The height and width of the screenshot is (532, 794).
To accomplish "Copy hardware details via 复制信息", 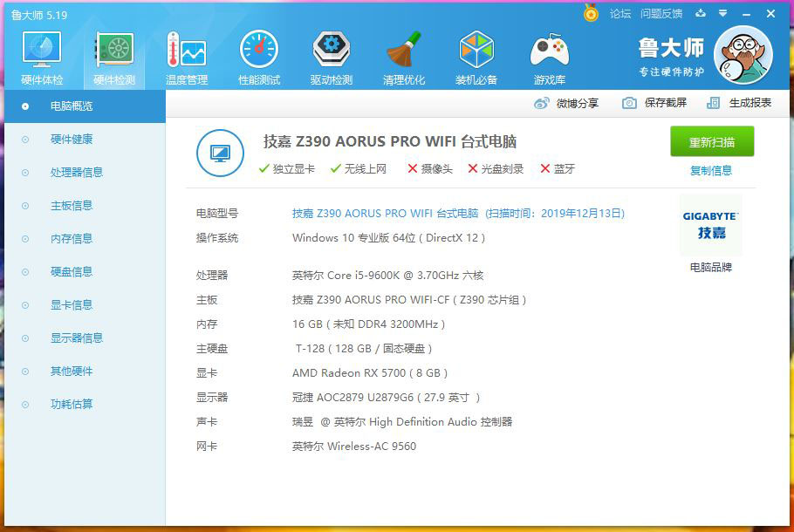I will click(x=710, y=169).
